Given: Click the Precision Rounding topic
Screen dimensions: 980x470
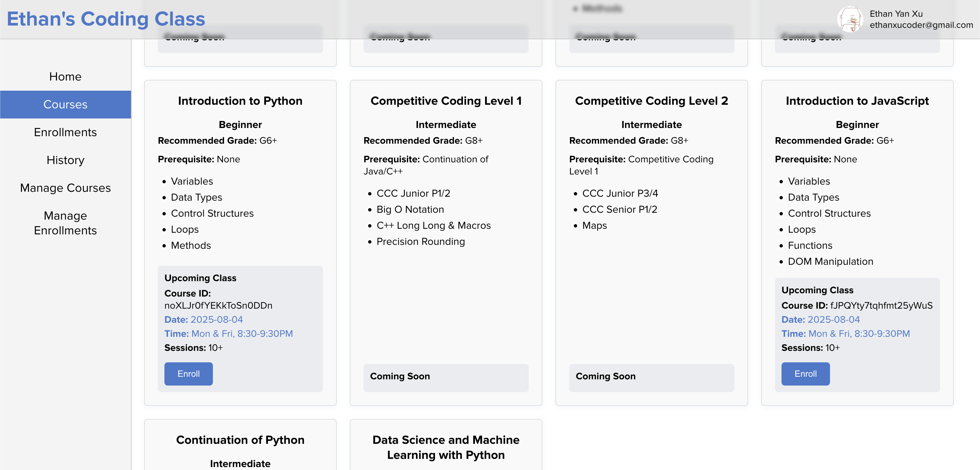Looking at the screenshot, I should pos(420,242).
